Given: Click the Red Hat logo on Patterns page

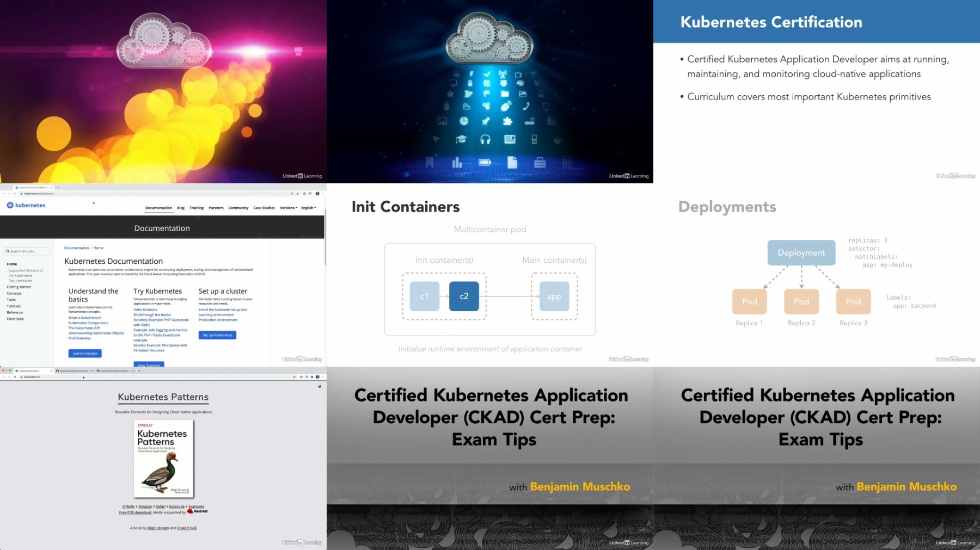Looking at the screenshot, I should point(198,511).
